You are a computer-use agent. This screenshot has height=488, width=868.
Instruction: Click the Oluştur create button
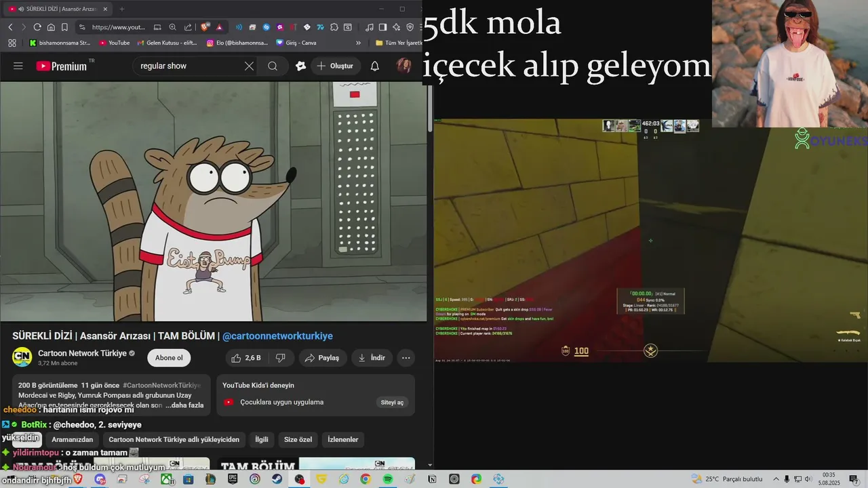click(335, 66)
